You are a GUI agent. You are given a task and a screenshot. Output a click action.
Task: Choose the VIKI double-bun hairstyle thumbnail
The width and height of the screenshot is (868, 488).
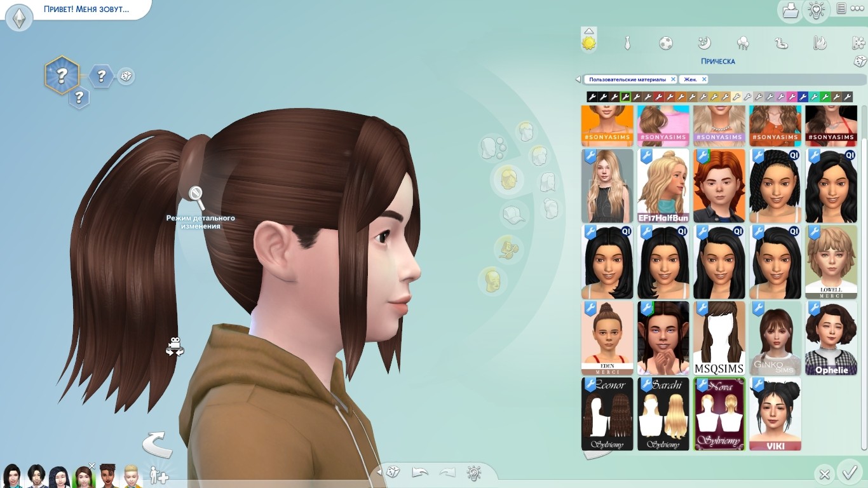click(775, 414)
